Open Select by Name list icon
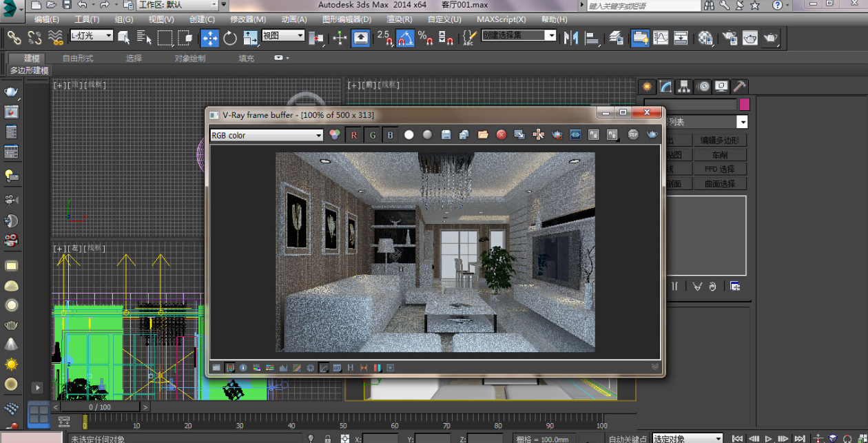Viewport: 868px width, 443px height. pos(144,37)
